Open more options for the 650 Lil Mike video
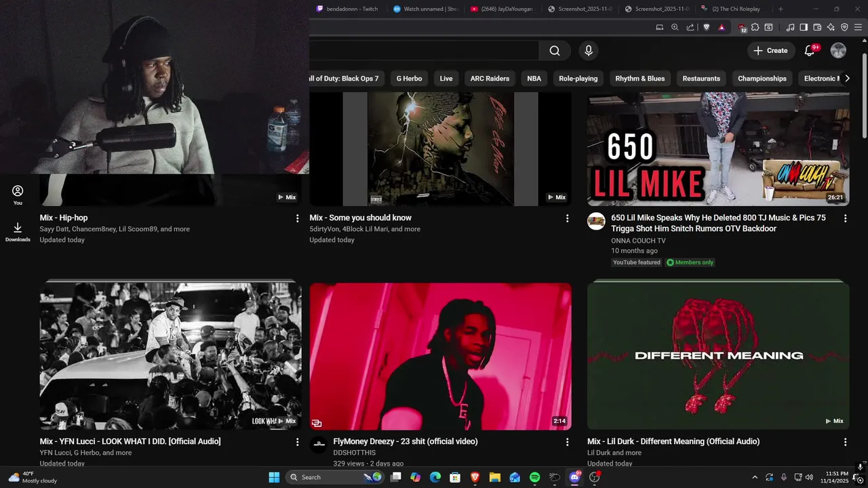 click(x=845, y=218)
